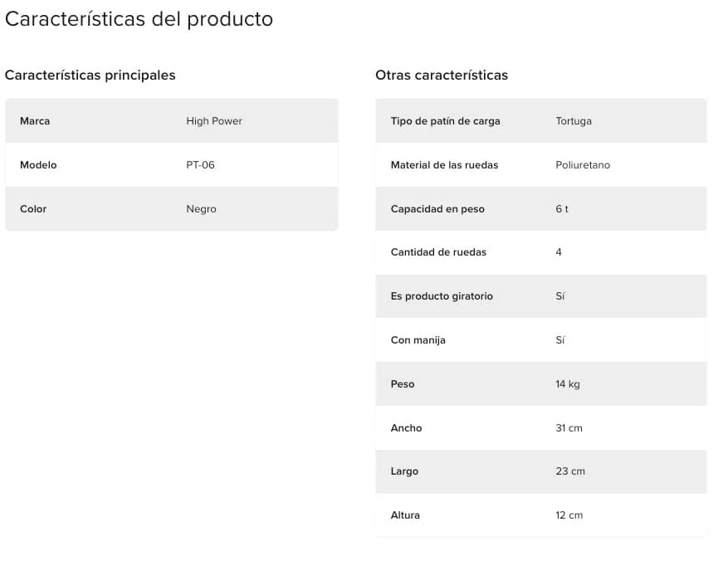This screenshot has height=585, width=728.
Task: Click the 'Largo' row label
Action: tap(404, 471)
